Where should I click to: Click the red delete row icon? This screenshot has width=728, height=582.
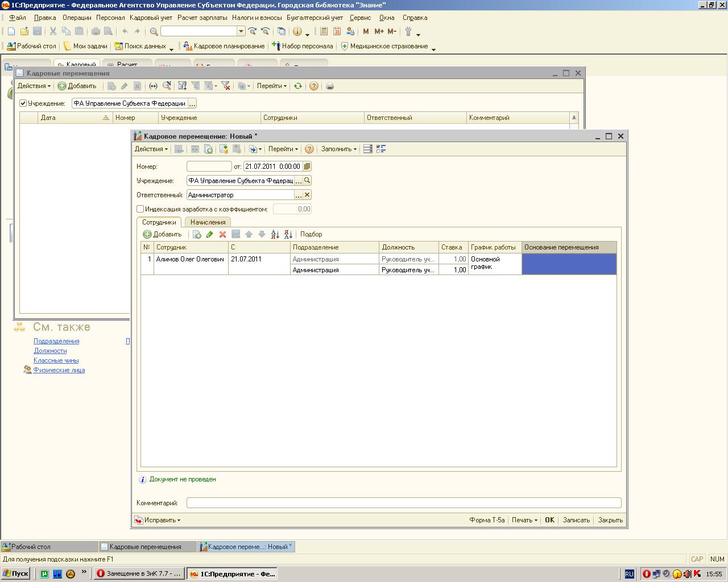tap(222, 234)
